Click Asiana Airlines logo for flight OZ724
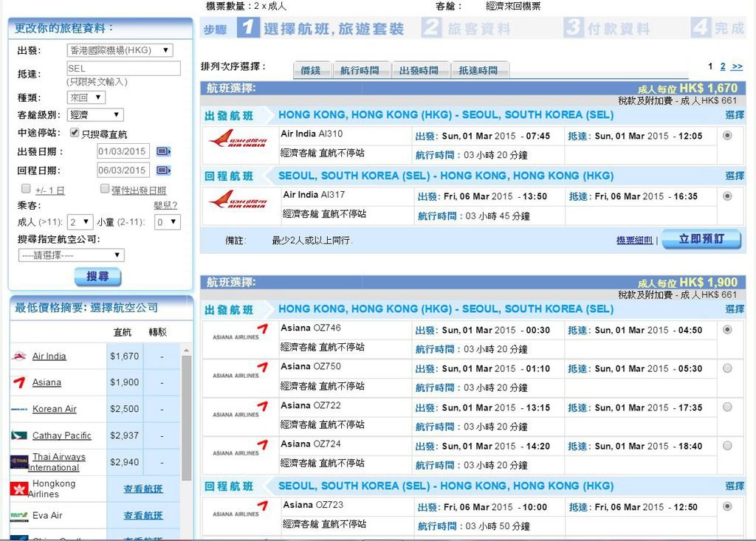The height and width of the screenshot is (541, 756). tap(240, 448)
